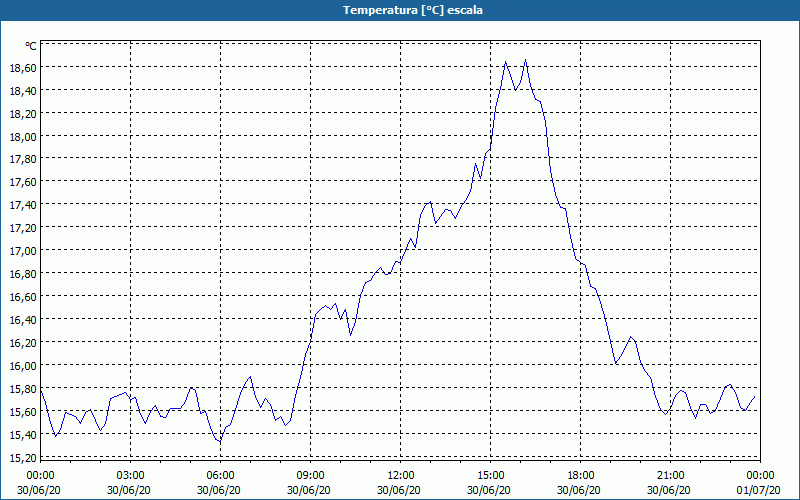
Task: Click the 18:00 time label
Action: [580, 476]
